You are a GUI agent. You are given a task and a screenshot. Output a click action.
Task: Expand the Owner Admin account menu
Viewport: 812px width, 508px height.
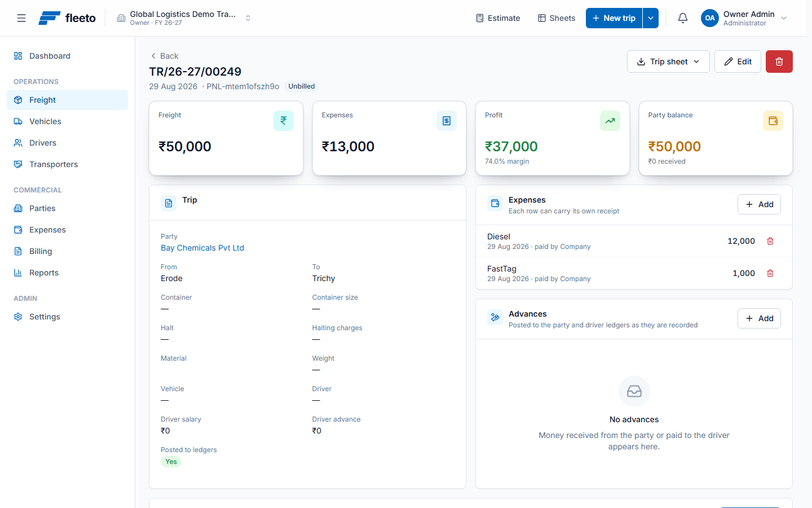[784, 18]
